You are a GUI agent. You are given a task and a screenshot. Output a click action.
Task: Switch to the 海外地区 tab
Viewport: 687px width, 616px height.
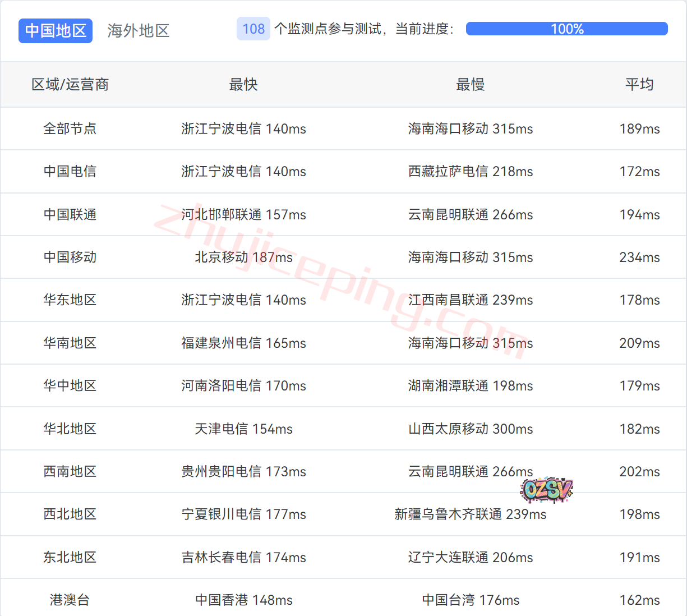[138, 30]
